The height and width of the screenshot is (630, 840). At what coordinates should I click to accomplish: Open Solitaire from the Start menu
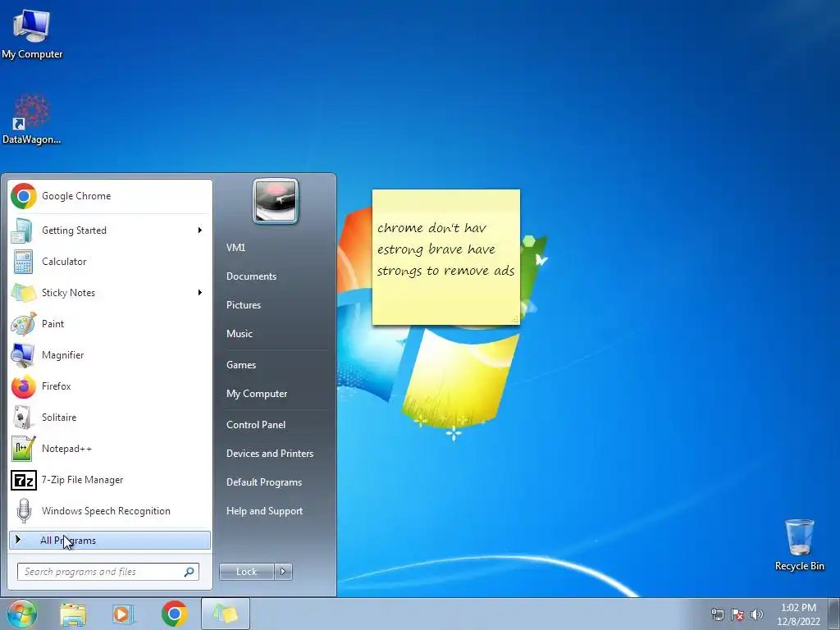pyautogui.click(x=110, y=418)
